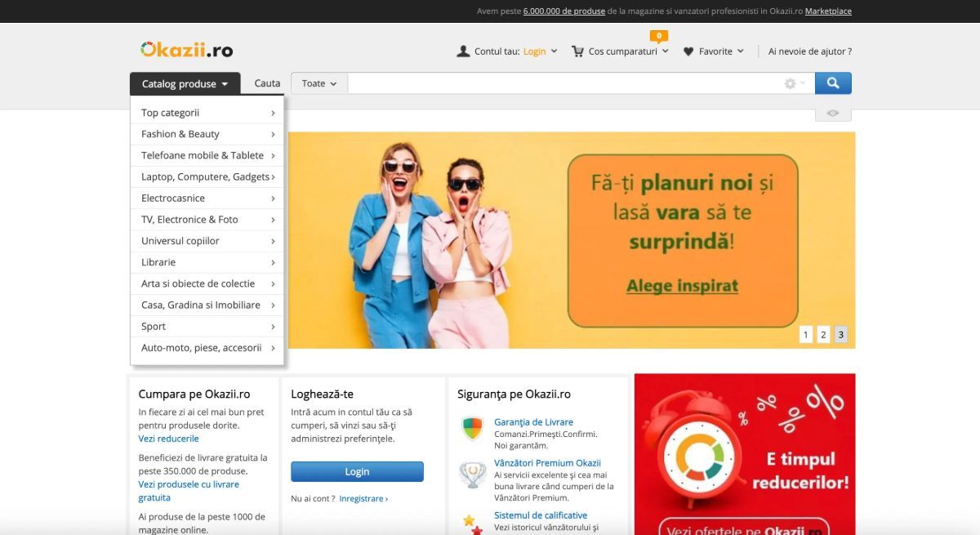Click the Alege inspirat banner link

click(x=682, y=286)
